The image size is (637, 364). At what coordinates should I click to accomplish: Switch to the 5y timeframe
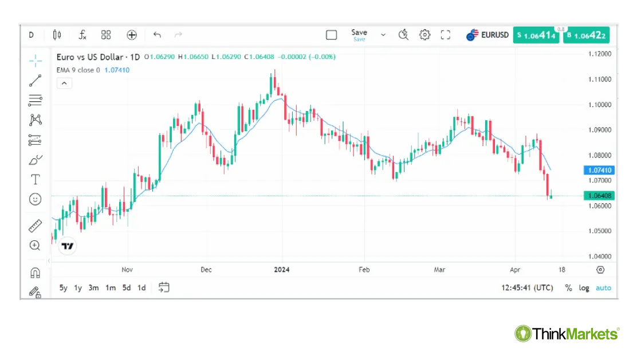[63, 288]
